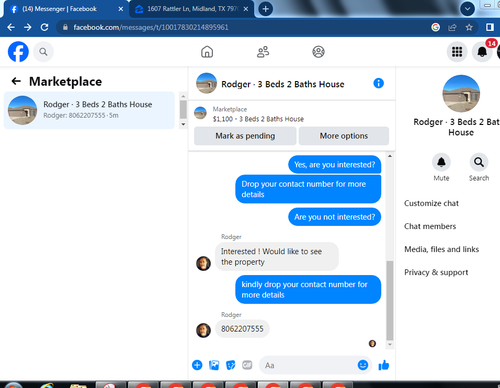Choose a GIF with the GIF icon
The image size is (500, 388).
click(247, 365)
